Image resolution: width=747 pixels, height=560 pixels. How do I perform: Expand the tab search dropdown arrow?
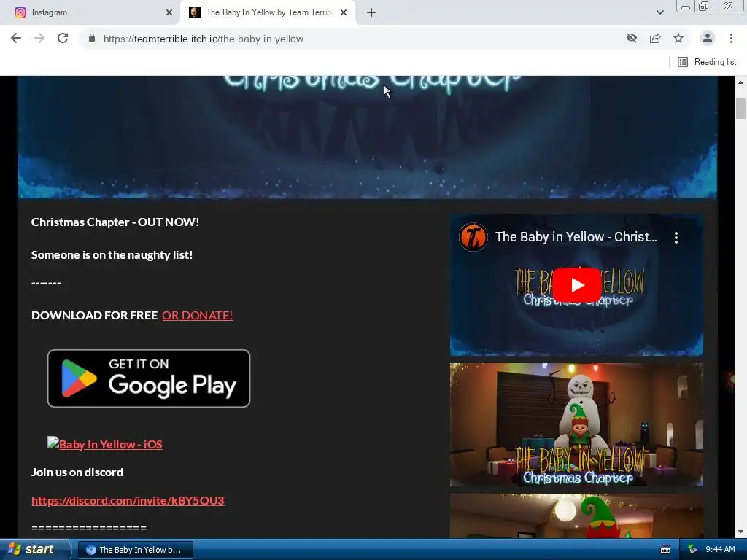(659, 12)
